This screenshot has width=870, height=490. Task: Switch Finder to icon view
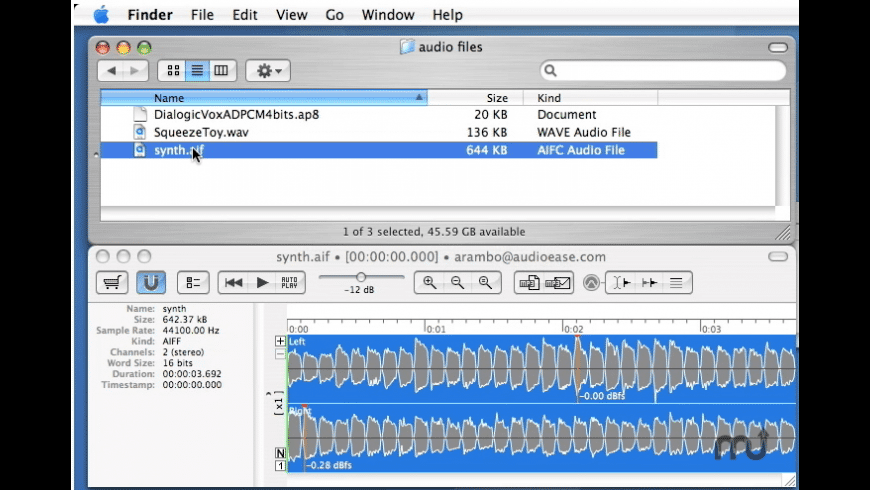click(x=172, y=71)
